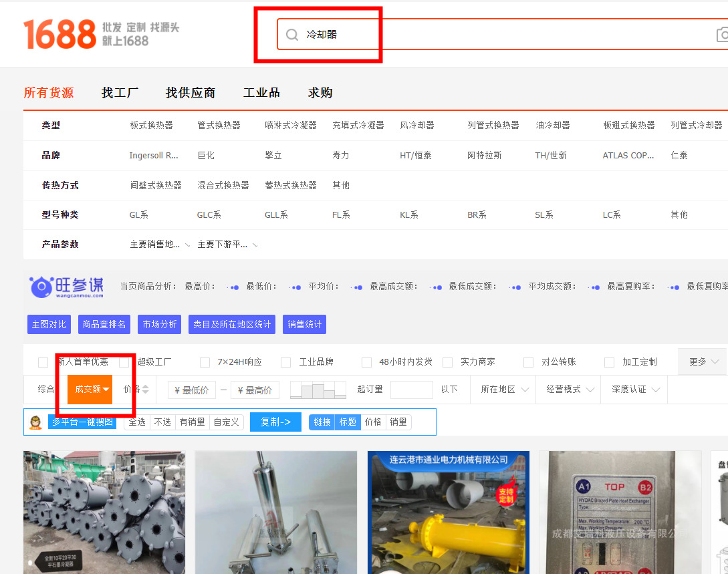Sort by 成交额

(90, 390)
